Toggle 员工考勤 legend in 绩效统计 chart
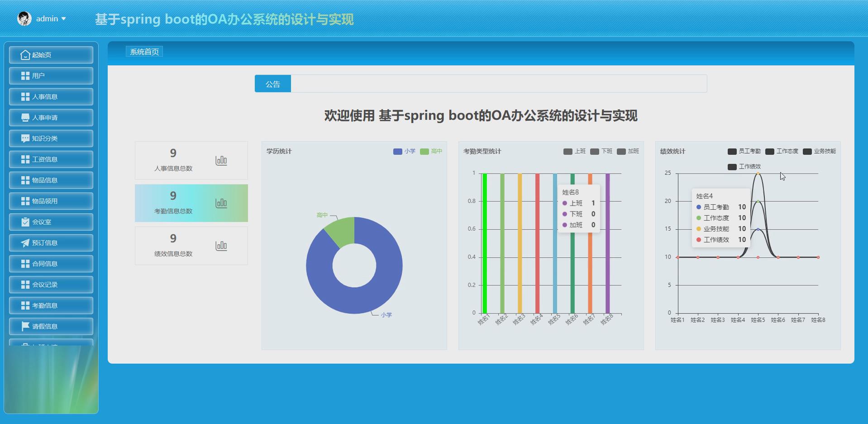The width and height of the screenshot is (868, 424). pyautogui.click(x=744, y=151)
